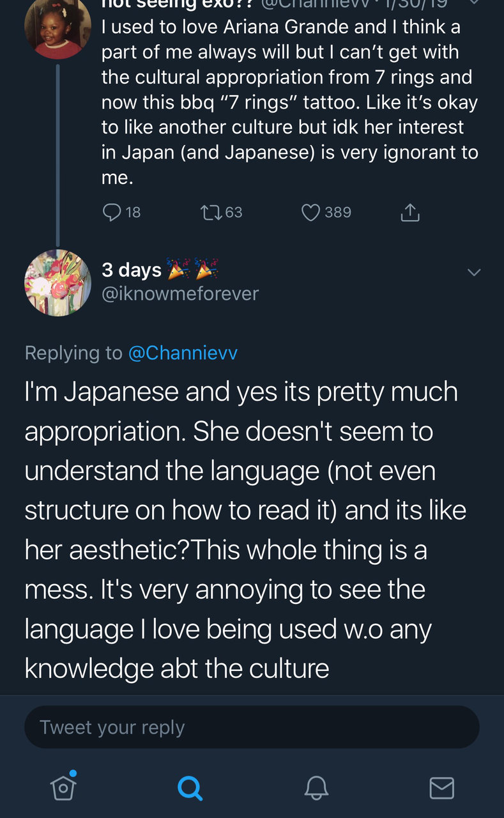Screen dimensions: 504x818
Task: Click the number 63 retweet count
Action: (x=234, y=212)
